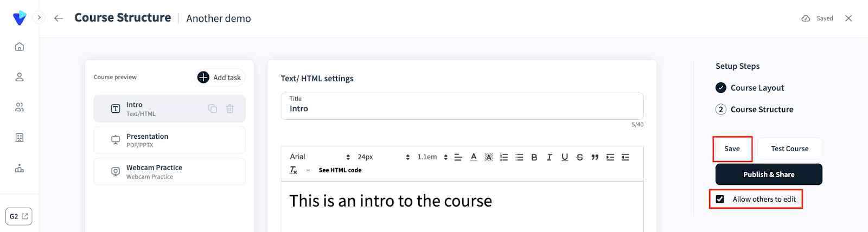The width and height of the screenshot is (868, 232).
Task: Toggle italic formatting
Action: (550, 157)
